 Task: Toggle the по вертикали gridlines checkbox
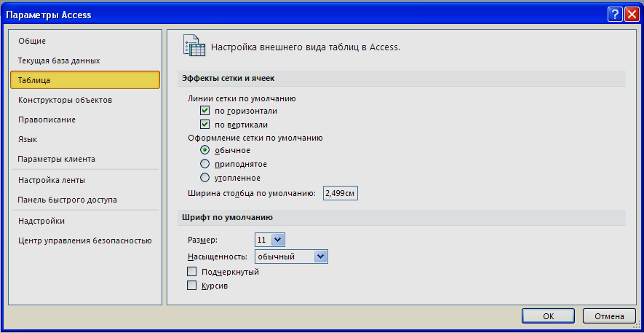click(x=204, y=124)
